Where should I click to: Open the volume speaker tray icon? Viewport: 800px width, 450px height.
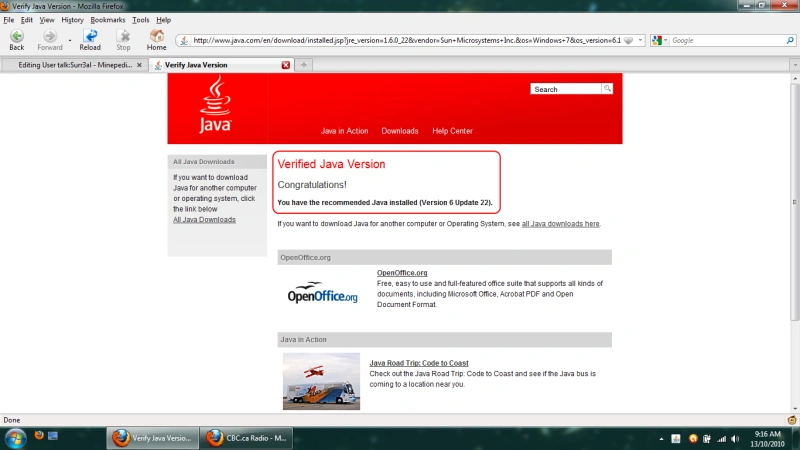pos(735,439)
